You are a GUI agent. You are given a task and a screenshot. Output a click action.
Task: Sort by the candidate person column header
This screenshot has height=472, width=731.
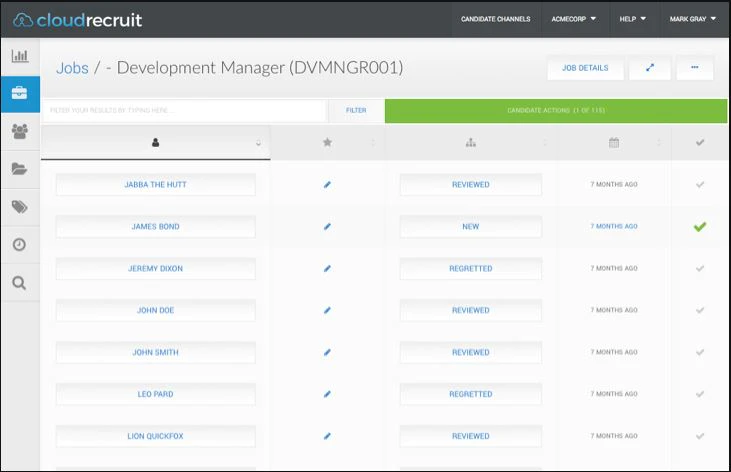[155, 142]
